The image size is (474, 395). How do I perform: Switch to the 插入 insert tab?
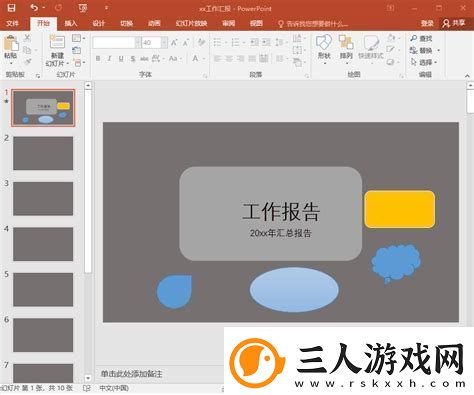coord(71,23)
